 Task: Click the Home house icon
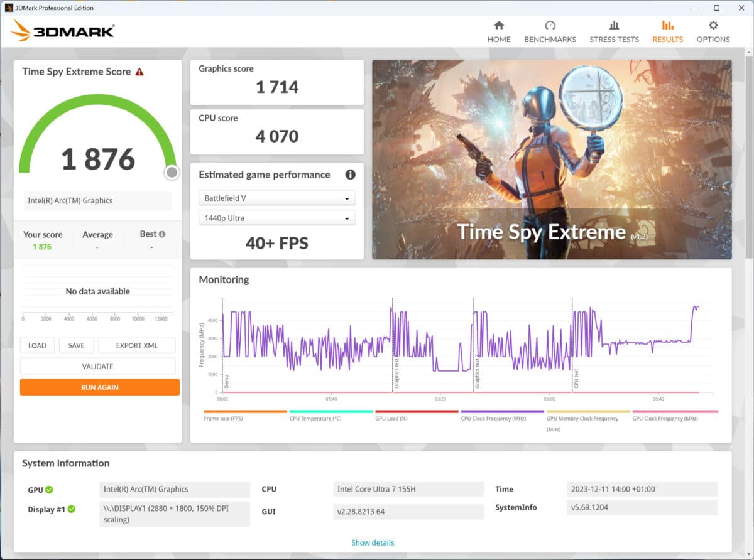[x=499, y=26]
